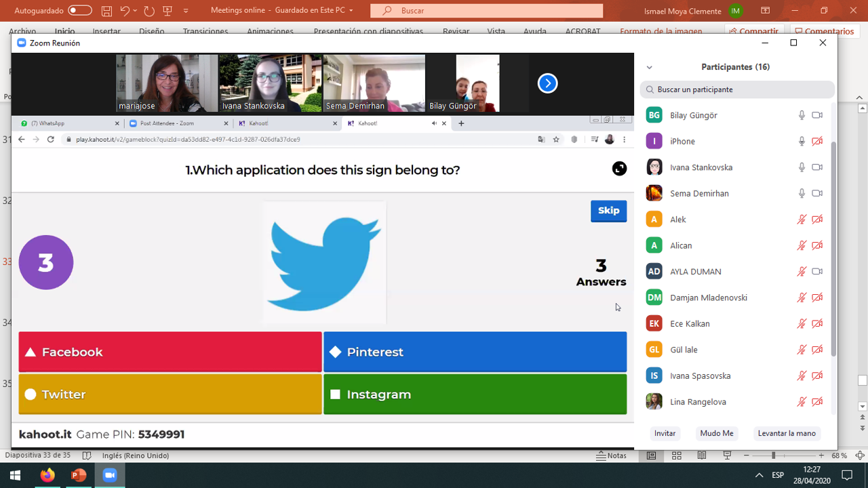Choose the blue Pinterest answer
The height and width of the screenshot is (488, 868).
(x=475, y=352)
